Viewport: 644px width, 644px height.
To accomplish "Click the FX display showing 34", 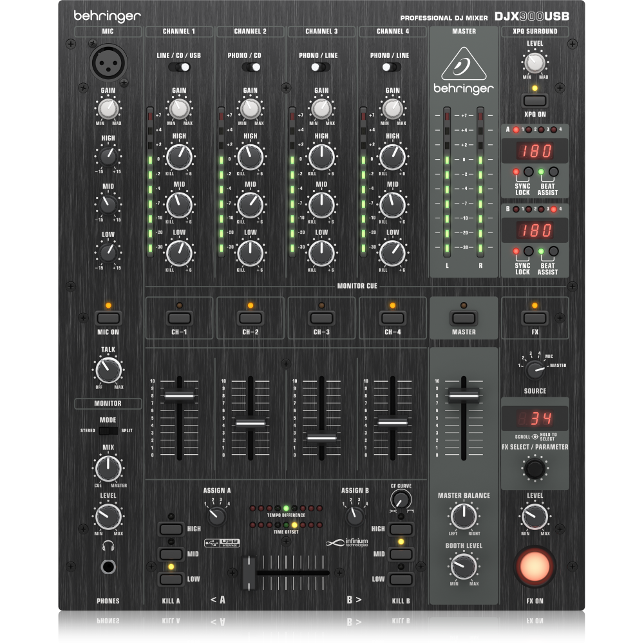I will click(x=535, y=419).
